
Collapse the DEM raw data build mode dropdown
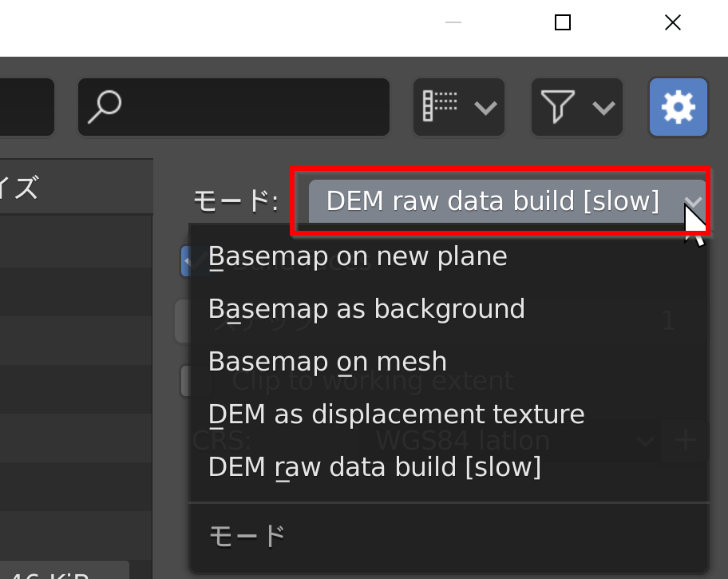tap(507, 201)
